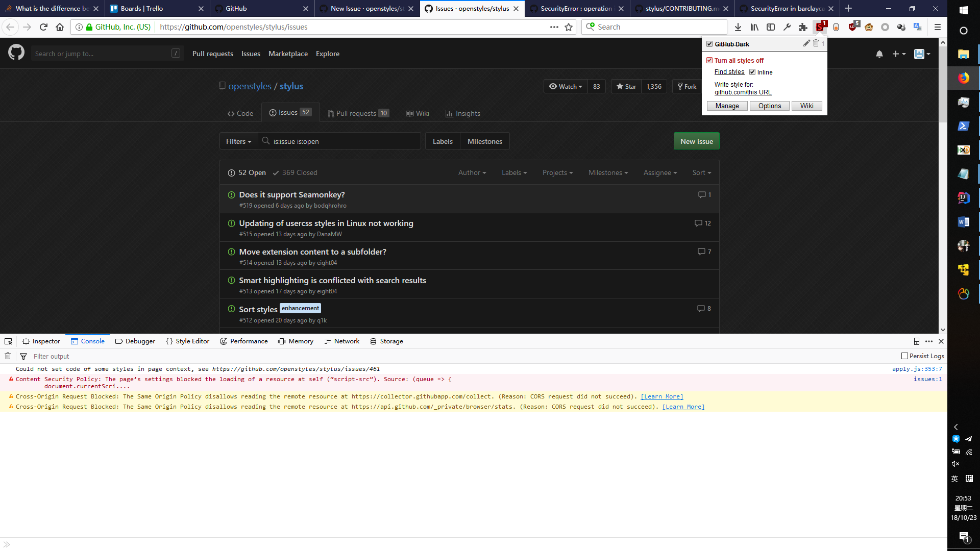Open the Filters dropdown

click(238, 141)
